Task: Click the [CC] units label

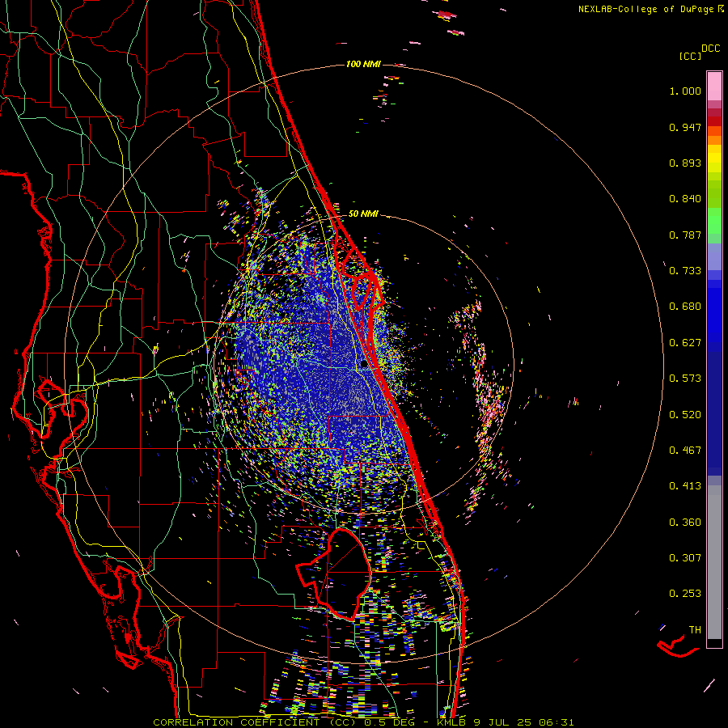Action: point(690,56)
